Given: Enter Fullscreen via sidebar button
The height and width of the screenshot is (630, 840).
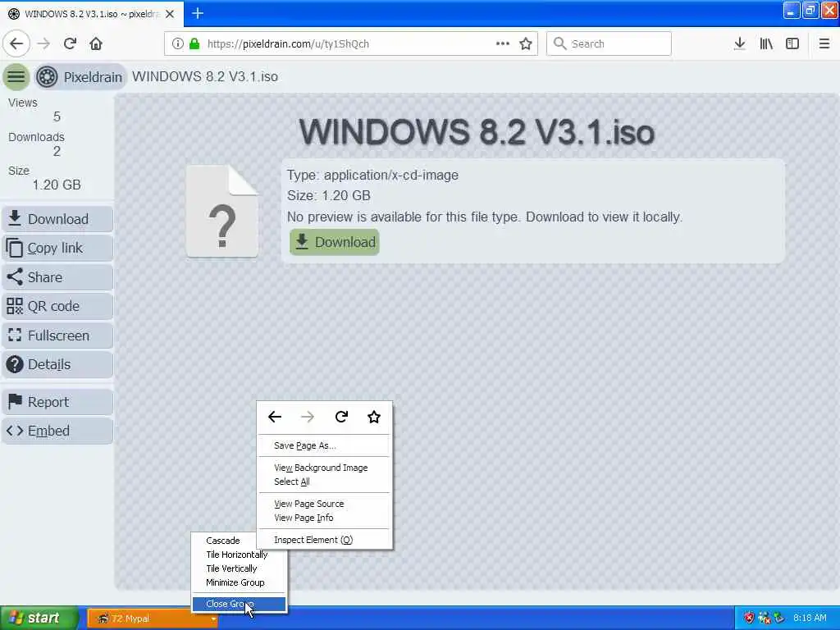Looking at the screenshot, I should point(57,336).
